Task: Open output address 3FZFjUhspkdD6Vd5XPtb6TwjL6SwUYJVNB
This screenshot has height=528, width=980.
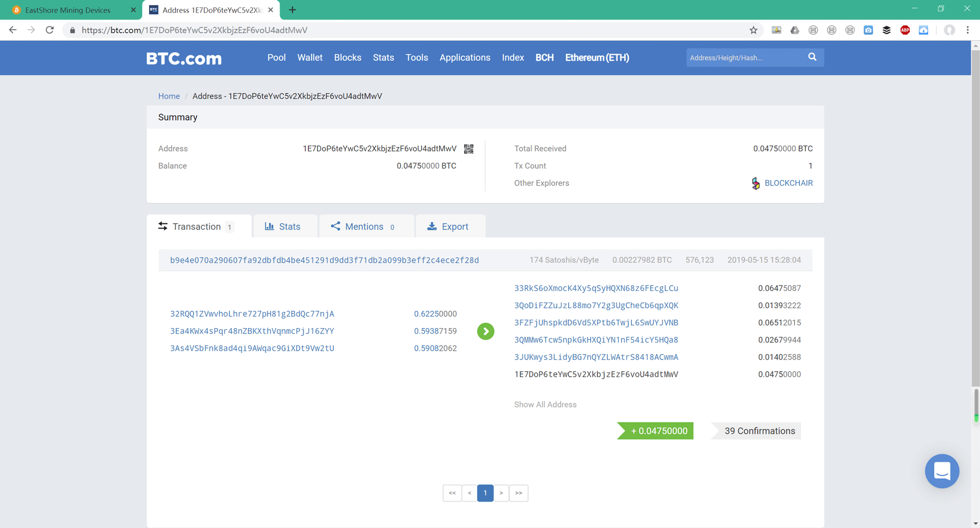Action: pos(596,323)
